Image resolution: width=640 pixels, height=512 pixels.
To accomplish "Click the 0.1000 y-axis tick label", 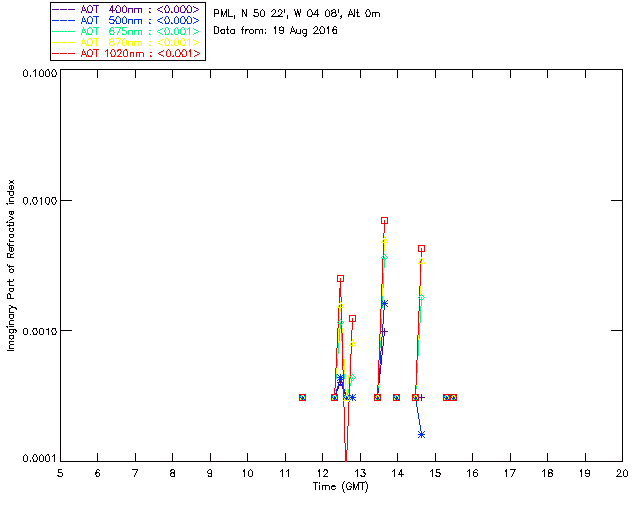I will 39,73.
